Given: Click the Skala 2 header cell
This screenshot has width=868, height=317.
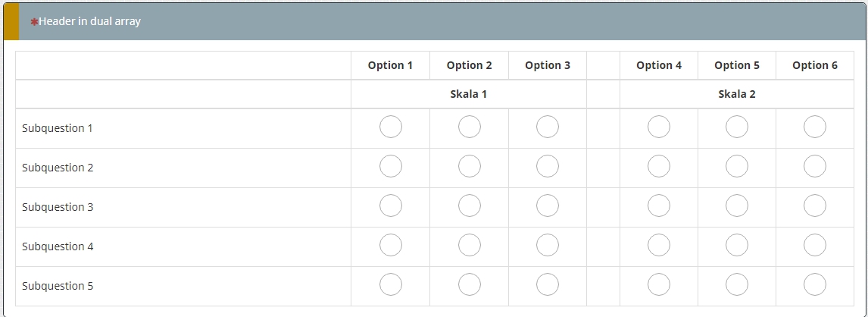Looking at the screenshot, I should point(737,94).
